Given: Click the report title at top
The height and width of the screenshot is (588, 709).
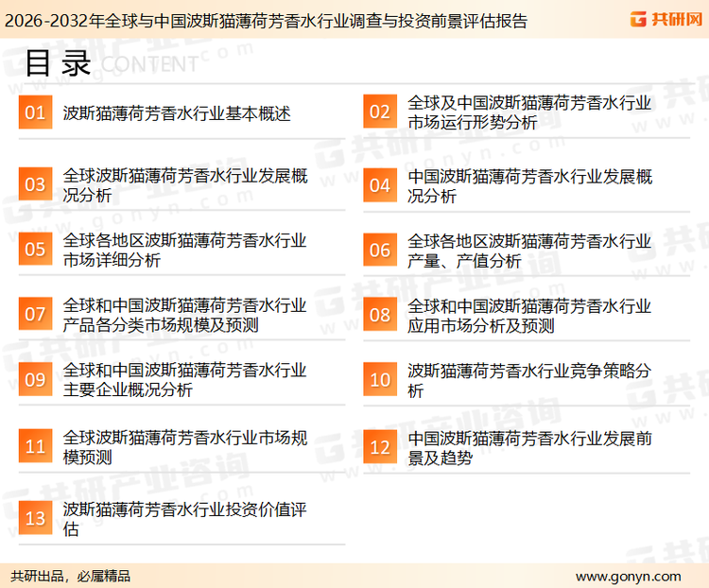Looking at the screenshot, I should coord(265,20).
